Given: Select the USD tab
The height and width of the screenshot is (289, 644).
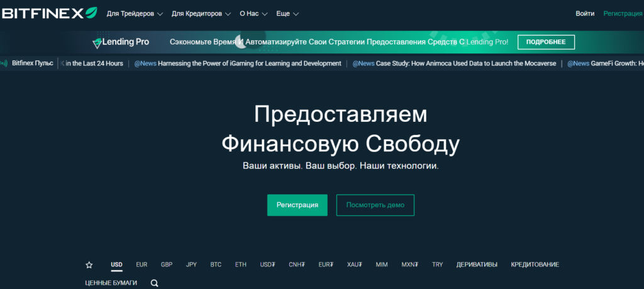Looking at the screenshot, I should (116, 264).
